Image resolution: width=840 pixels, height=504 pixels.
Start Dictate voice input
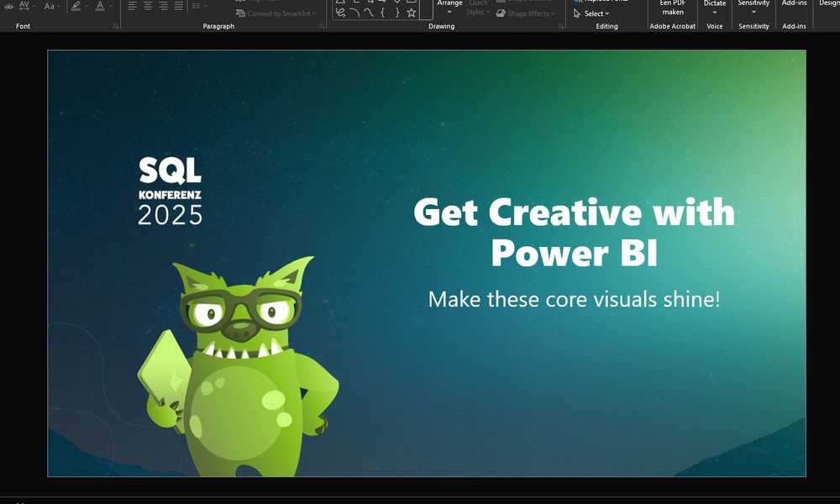[715, 8]
